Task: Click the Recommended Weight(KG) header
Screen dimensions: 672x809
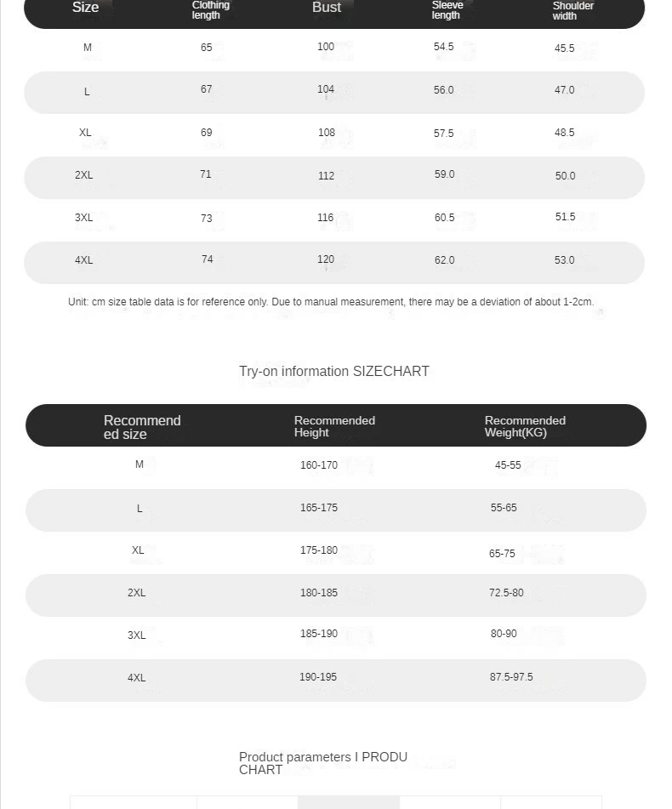Action: 525,426
